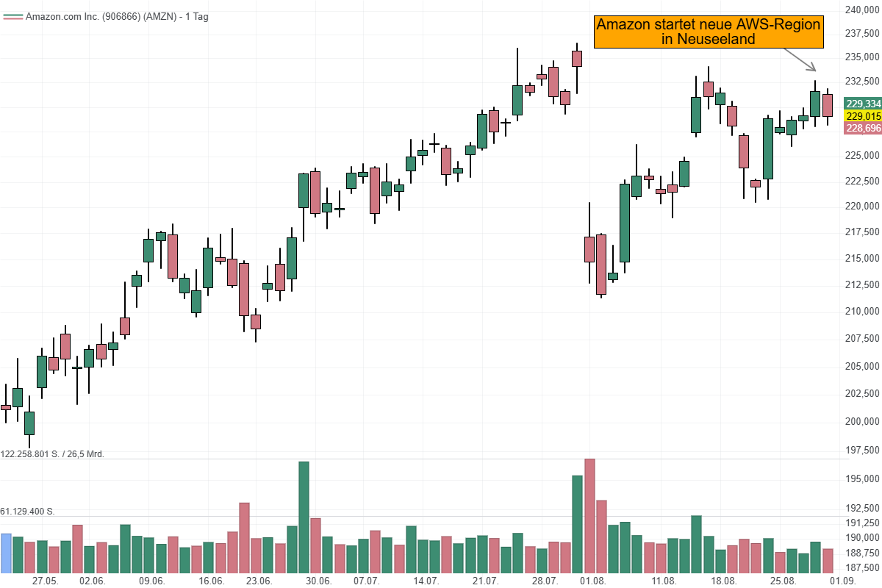The image size is (882, 588).
Task: Select the 28.07. date on the time axis
Action: click(545, 581)
